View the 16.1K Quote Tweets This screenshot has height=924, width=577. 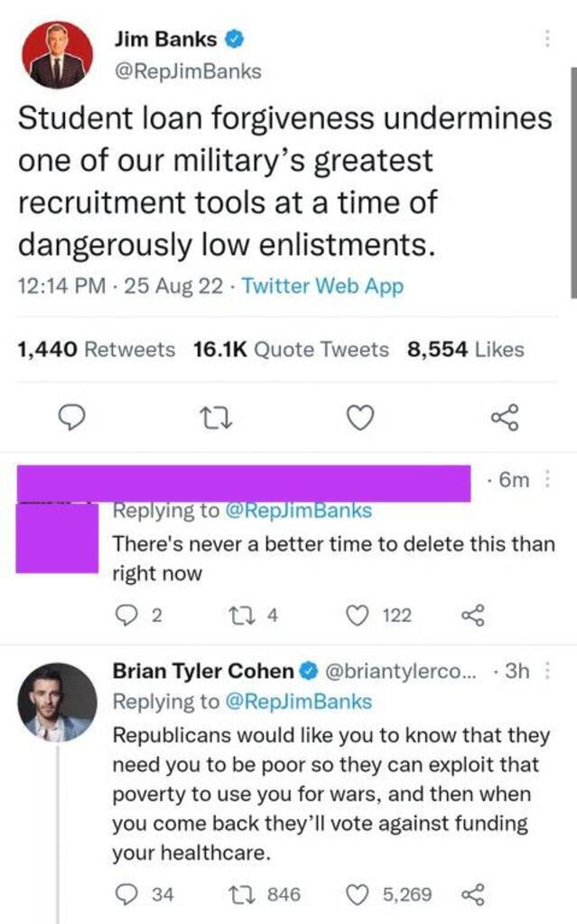pos(291,349)
